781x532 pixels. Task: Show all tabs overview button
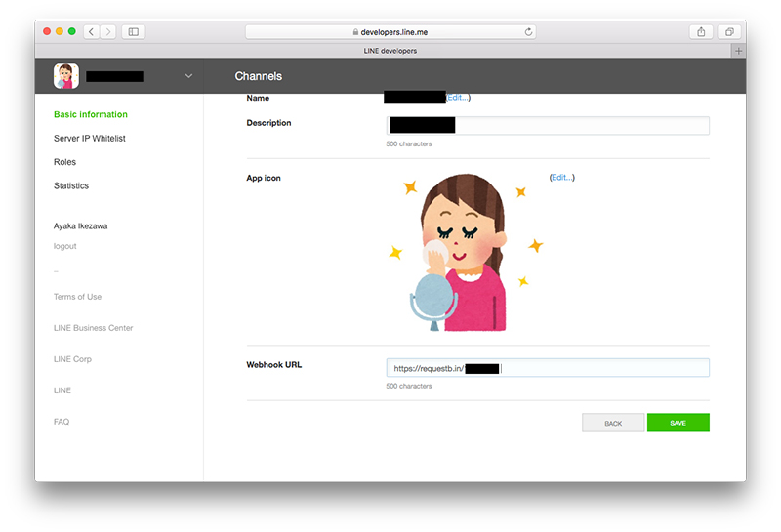click(x=729, y=32)
